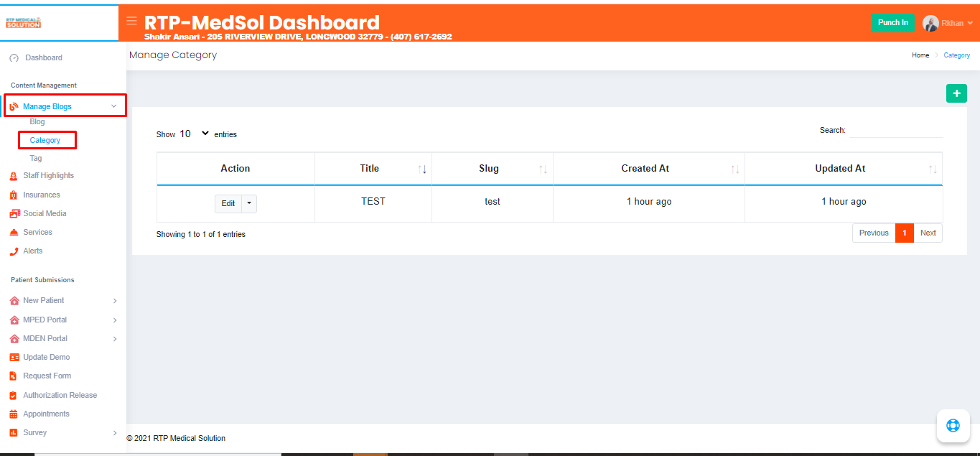Open the Show entries count dropdown
Screen dimensions: 980x456
click(x=194, y=134)
